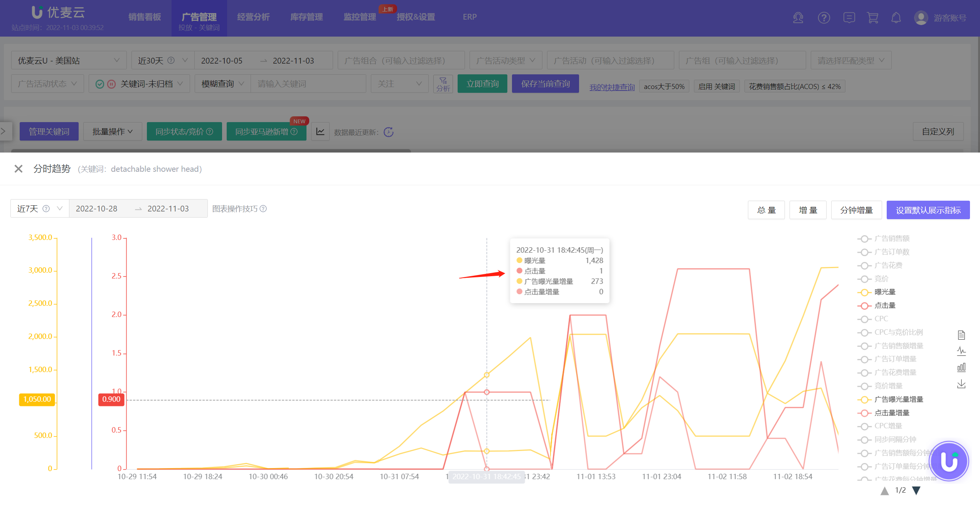980x525 pixels.
Task: Open the 关键词-未归档 status dropdown
Action: point(139,84)
